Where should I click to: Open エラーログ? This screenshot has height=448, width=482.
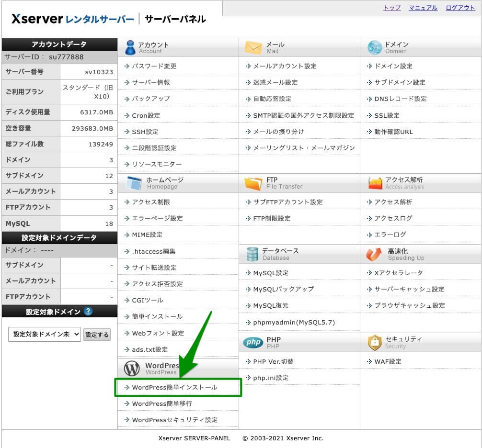(390, 235)
